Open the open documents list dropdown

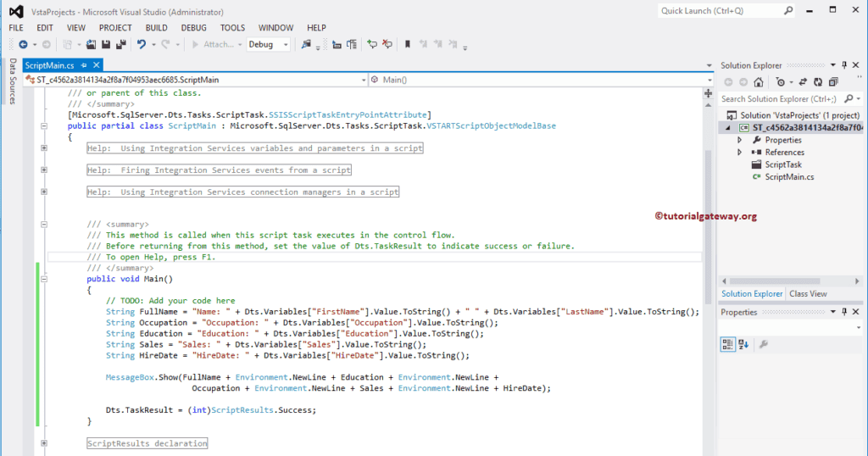coord(709,65)
